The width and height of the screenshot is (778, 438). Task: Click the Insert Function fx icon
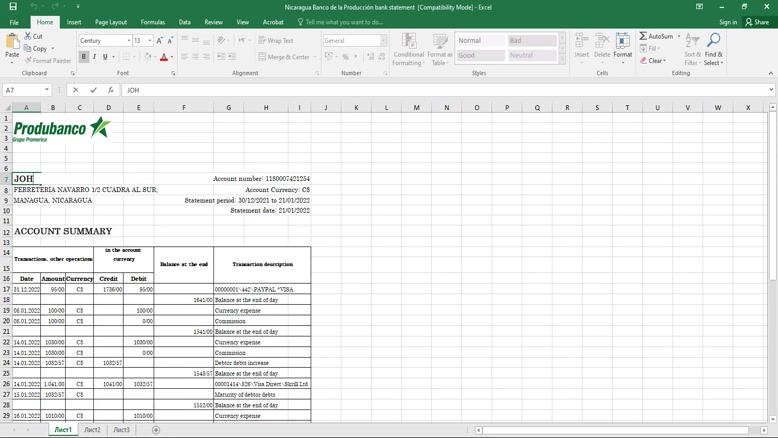[111, 90]
